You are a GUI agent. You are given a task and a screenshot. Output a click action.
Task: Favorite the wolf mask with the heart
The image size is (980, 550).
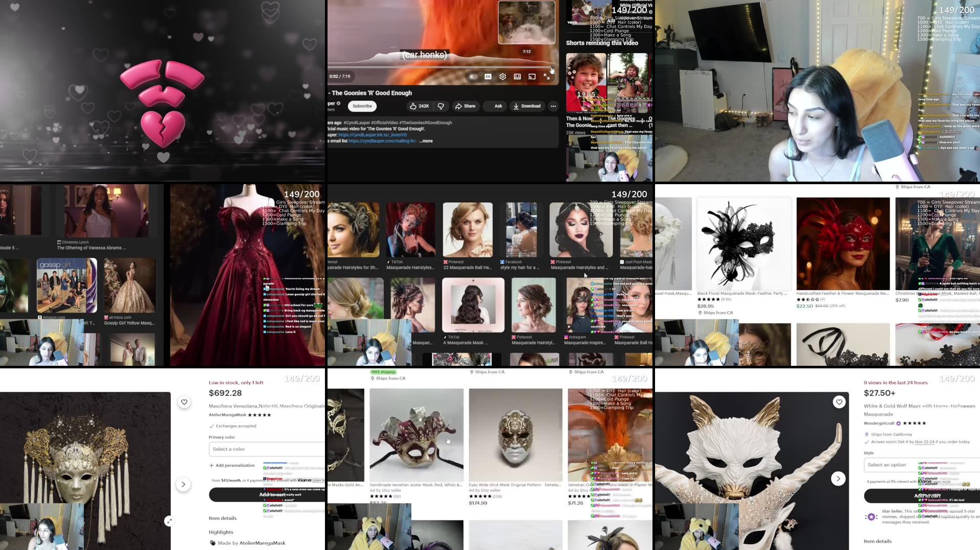pos(839,402)
